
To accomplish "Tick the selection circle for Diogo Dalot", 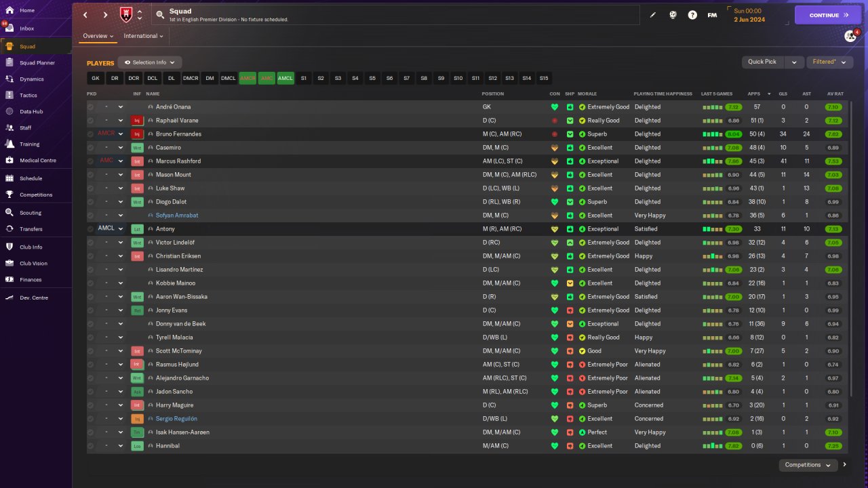I will pyautogui.click(x=91, y=202).
